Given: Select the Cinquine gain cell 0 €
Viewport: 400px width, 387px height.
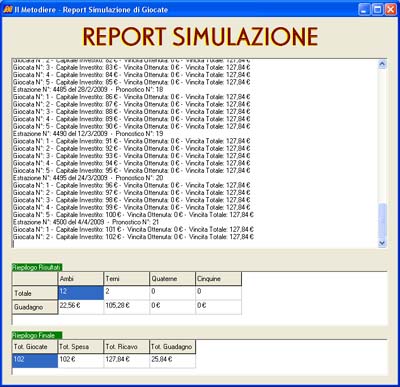Looking at the screenshot, I should (218, 307).
